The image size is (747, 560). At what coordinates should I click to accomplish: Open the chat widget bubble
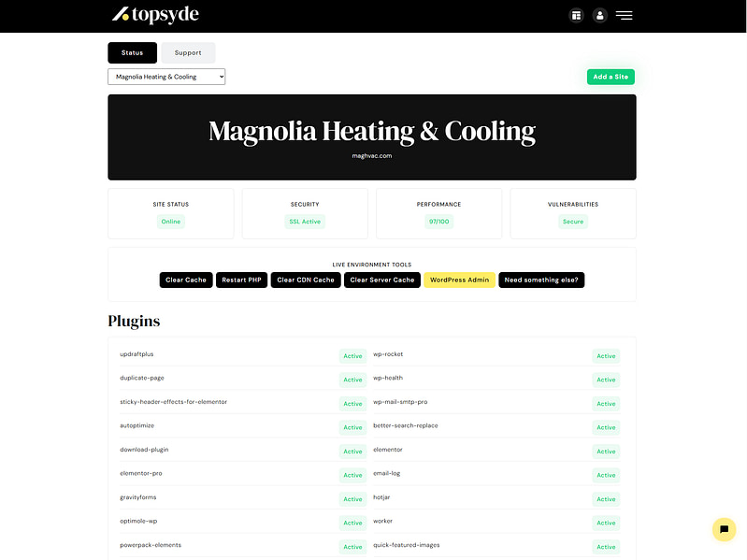click(x=724, y=529)
